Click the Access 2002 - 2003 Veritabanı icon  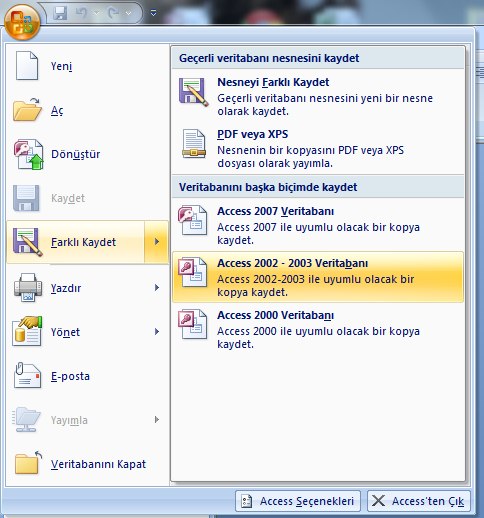(x=192, y=272)
